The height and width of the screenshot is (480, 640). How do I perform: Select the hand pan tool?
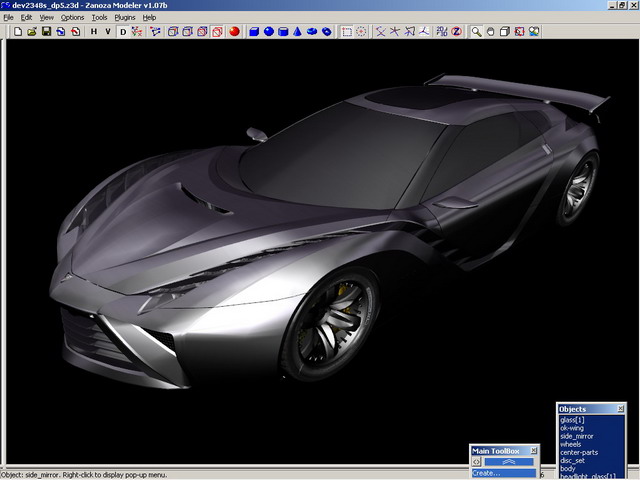[x=491, y=32]
